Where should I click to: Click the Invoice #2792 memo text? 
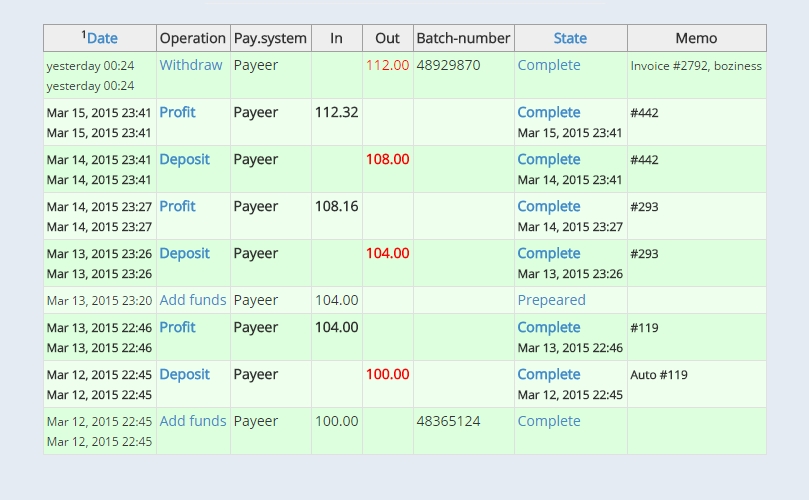(695, 66)
